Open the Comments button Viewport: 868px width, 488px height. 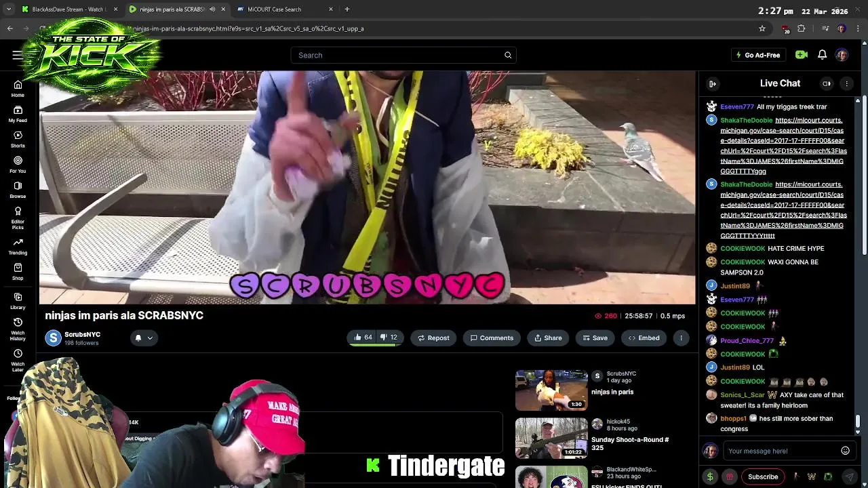click(x=491, y=338)
